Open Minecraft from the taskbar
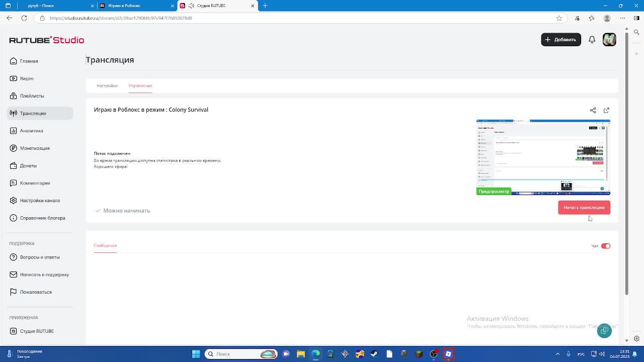The image size is (644, 362). coord(419,354)
